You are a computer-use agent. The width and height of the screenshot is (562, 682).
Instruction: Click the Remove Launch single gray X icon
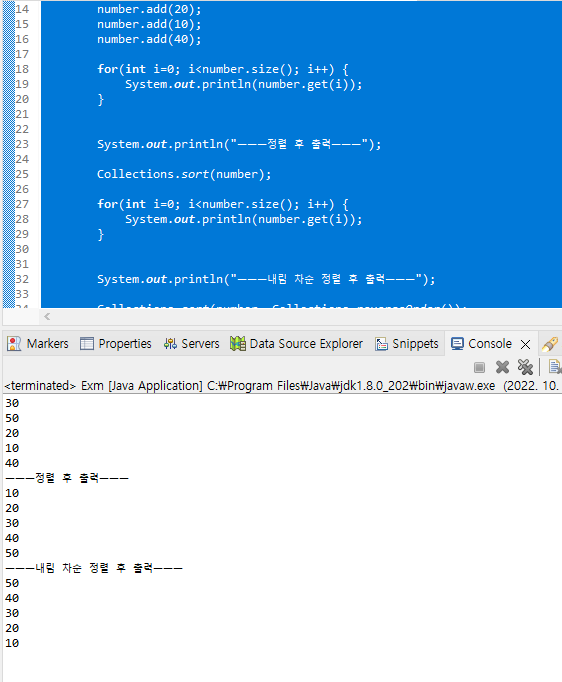point(502,367)
